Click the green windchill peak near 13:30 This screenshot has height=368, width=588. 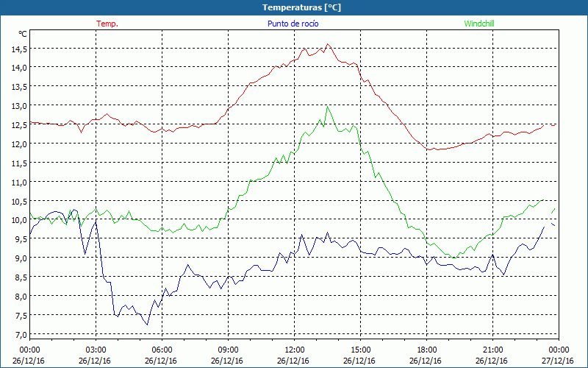(327, 107)
